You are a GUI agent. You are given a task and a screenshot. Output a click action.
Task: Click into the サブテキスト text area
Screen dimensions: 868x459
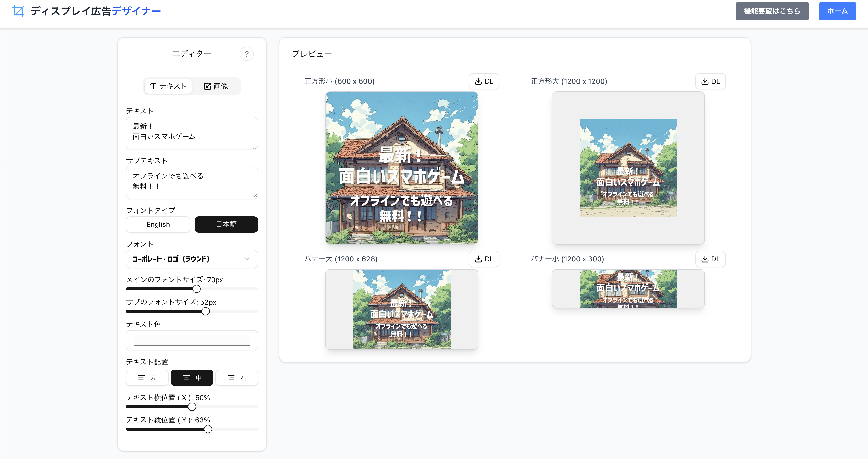[192, 182]
